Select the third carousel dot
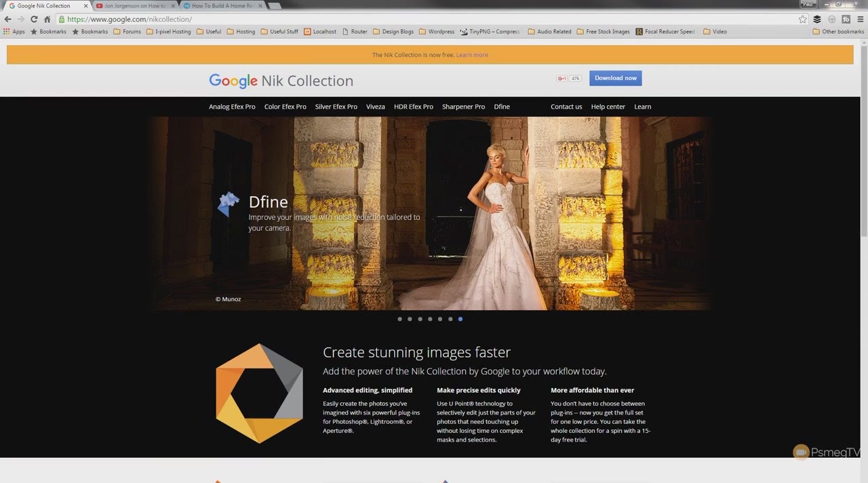 (x=420, y=319)
